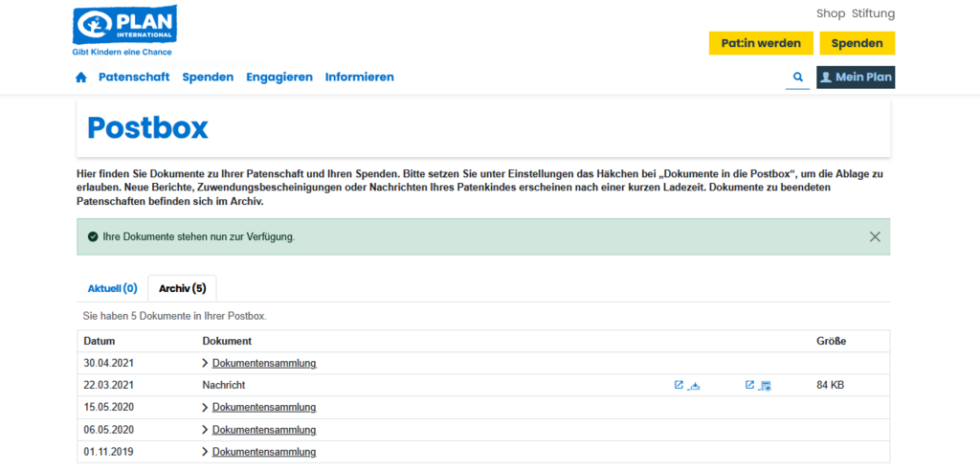Dismiss the green documents available notification
980x471 pixels.
coord(875,236)
